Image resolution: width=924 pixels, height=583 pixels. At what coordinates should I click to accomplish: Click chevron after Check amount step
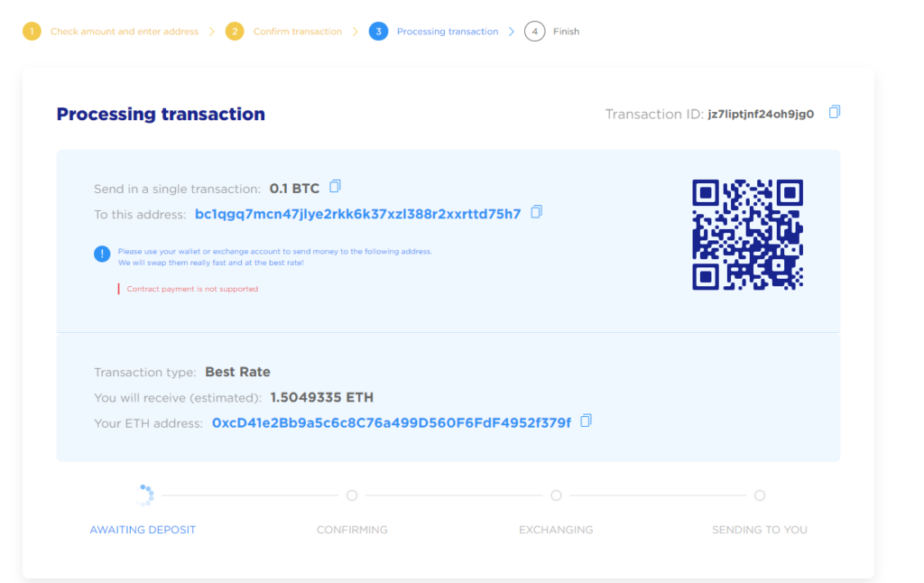point(212,32)
